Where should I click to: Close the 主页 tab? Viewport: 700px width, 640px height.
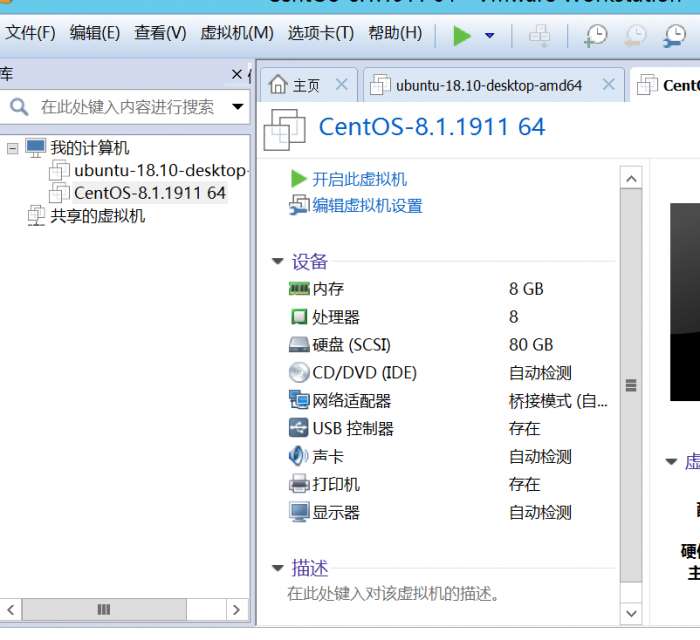pos(342,84)
